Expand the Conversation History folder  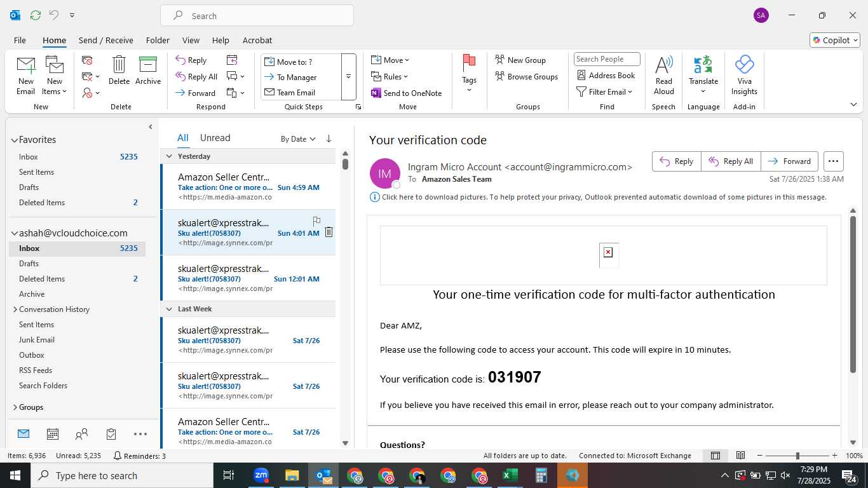[15, 309]
